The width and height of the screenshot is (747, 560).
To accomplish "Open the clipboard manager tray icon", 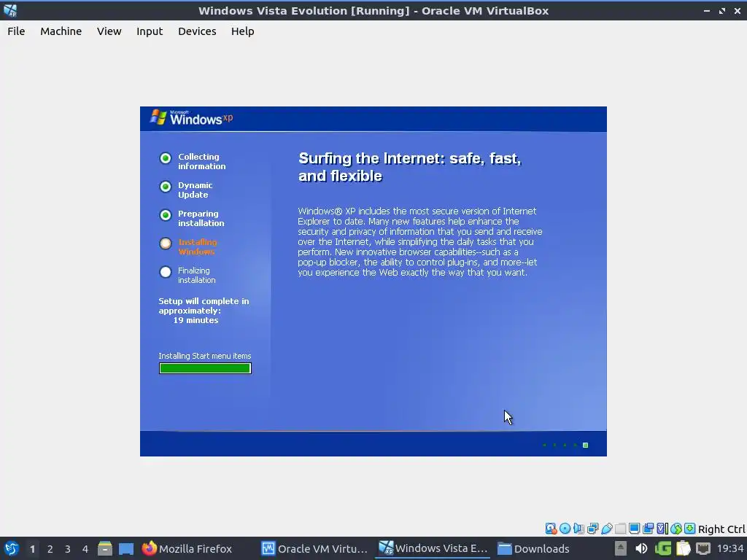I will pos(683,548).
